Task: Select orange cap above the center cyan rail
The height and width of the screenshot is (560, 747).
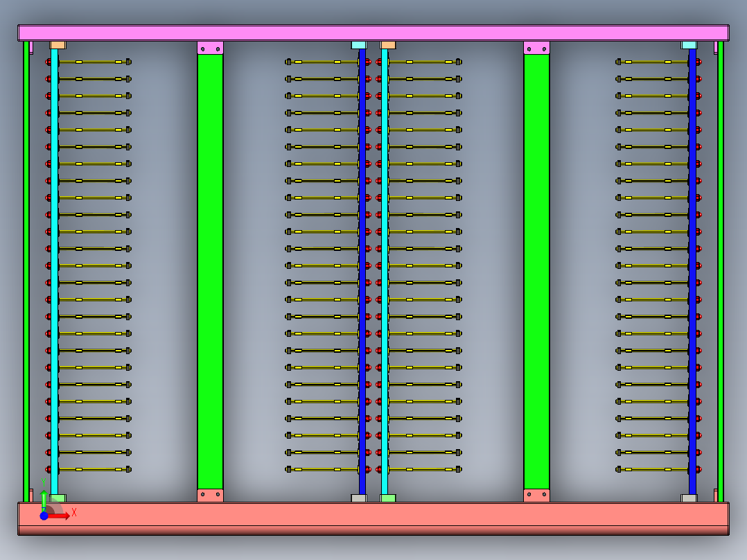Action: coord(388,45)
